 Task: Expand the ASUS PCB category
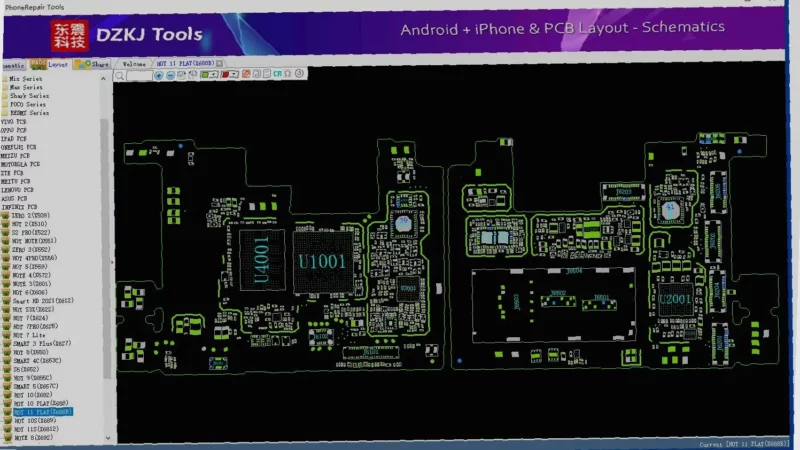click(x=14, y=198)
